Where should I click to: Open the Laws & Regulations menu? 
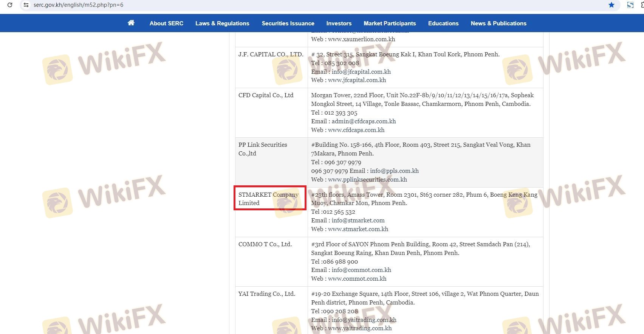point(222,23)
